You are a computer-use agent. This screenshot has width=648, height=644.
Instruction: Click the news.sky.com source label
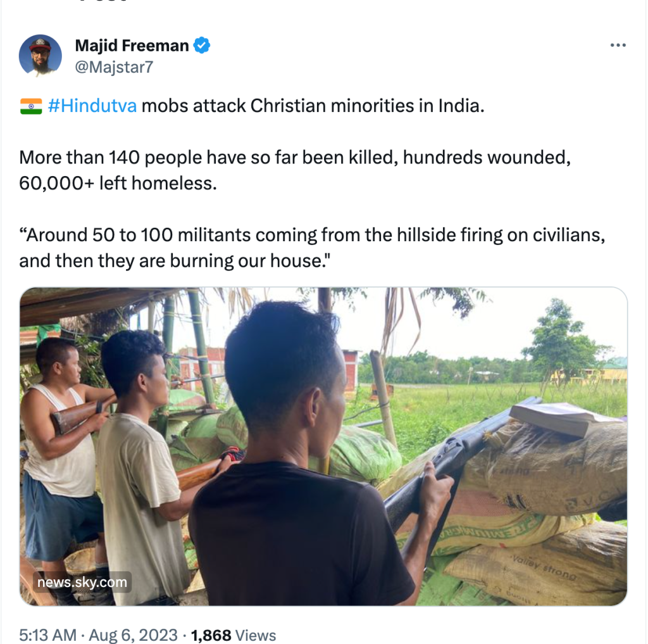(x=82, y=582)
